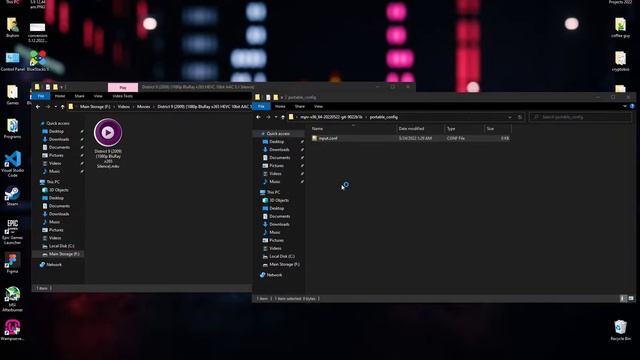Open the Visual Studio Code desktop shortcut
The image size is (640, 360).
tap(13, 164)
